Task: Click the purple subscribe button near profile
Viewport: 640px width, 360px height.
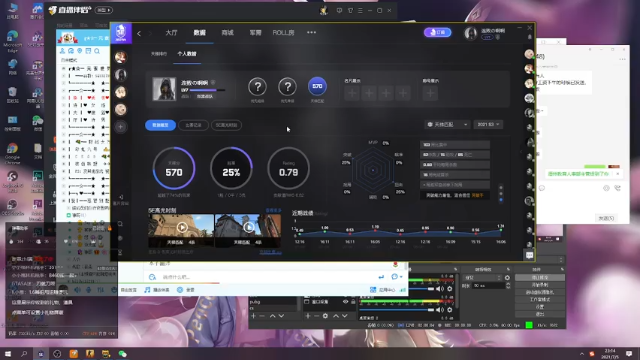Action: tap(437, 32)
